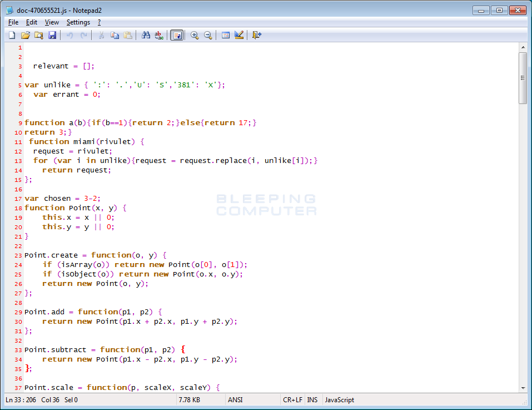This screenshot has width=532, height=410.
Task: Paste from clipboard icon
Action: [x=128, y=35]
